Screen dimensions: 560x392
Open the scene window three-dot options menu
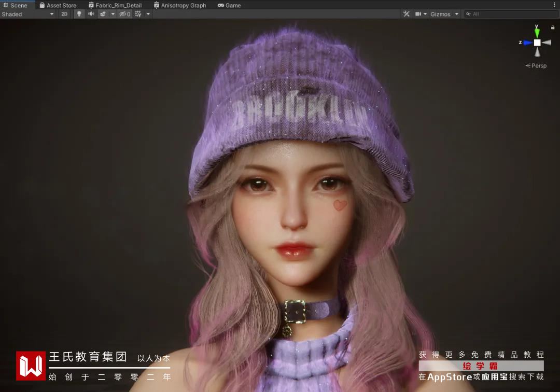[554, 5]
